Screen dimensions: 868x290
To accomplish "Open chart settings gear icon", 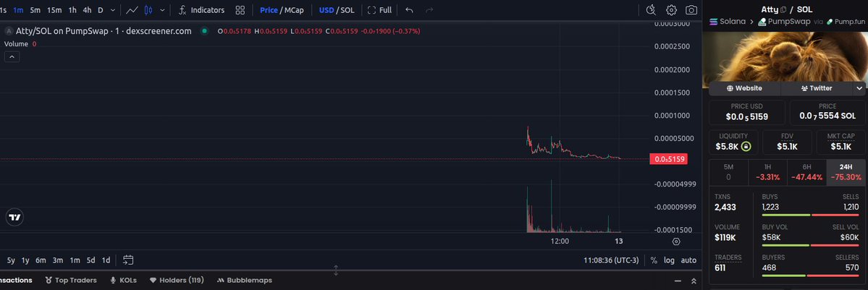I will (671, 10).
